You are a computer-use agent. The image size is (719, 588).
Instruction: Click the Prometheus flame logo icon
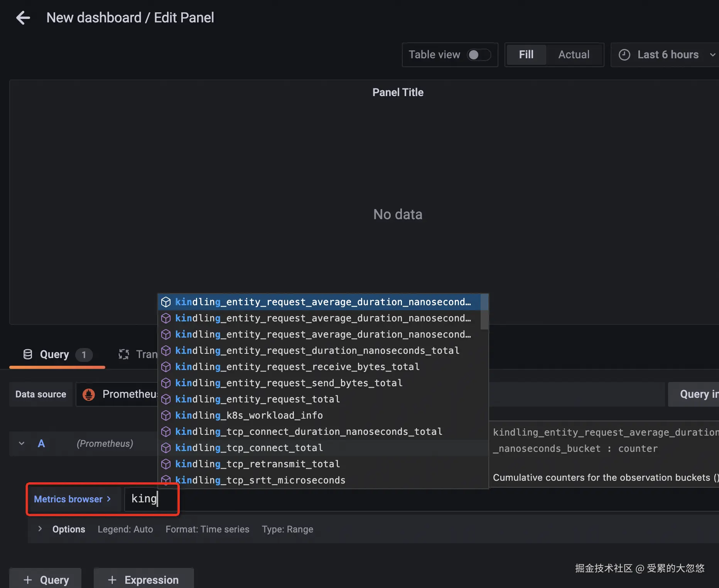tap(89, 394)
